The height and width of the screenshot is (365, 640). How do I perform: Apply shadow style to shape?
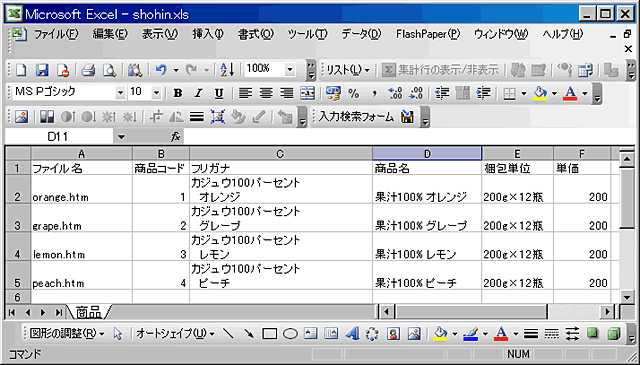pyautogui.click(x=593, y=334)
